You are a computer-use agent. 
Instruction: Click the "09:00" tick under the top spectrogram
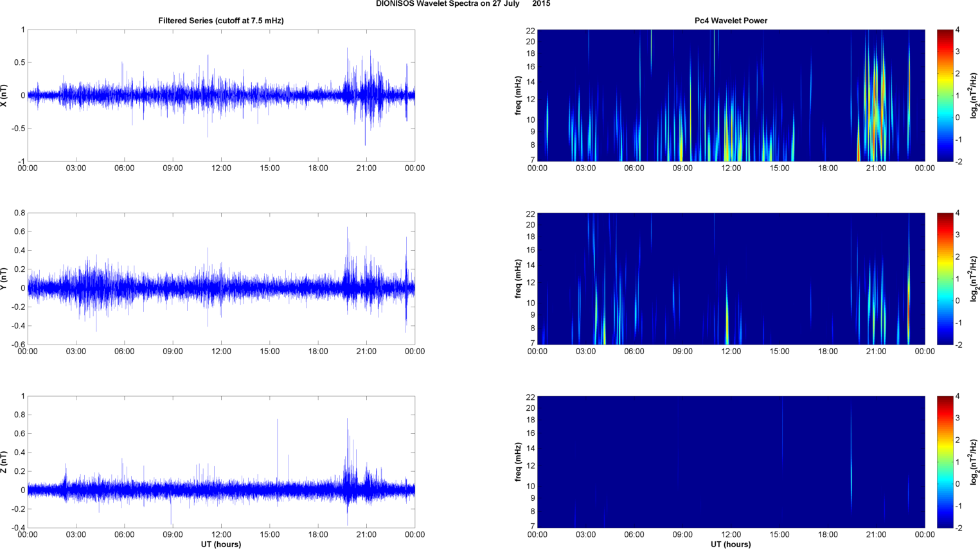coord(682,168)
